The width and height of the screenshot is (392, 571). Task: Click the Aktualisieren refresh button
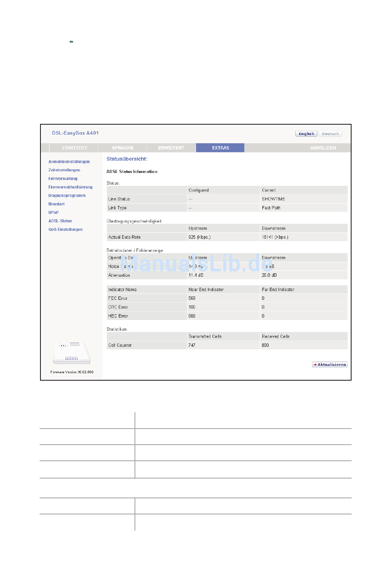(x=330, y=365)
